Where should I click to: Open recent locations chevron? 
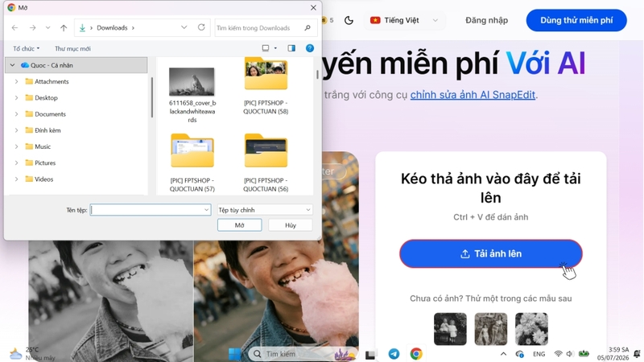[48, 28]
